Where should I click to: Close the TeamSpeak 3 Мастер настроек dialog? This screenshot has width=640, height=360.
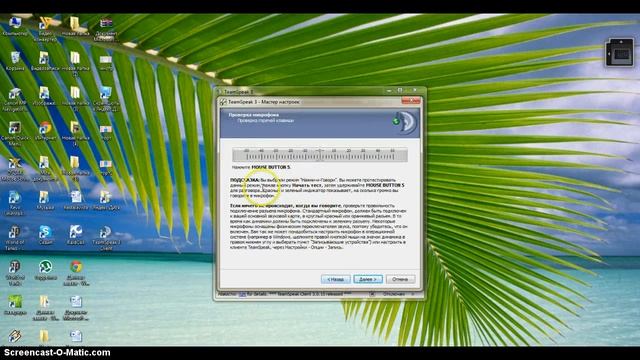[411, 101]
